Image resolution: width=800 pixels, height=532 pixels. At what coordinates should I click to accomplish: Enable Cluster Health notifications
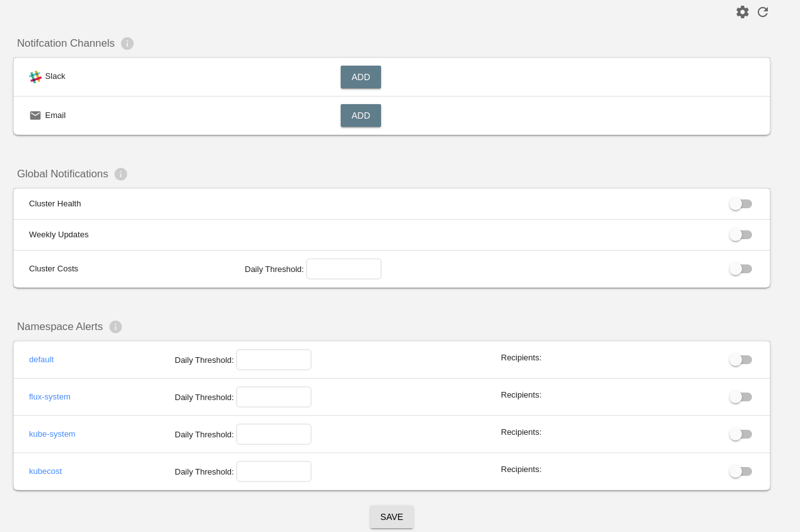pyautogui.click(x=741, y=204)
